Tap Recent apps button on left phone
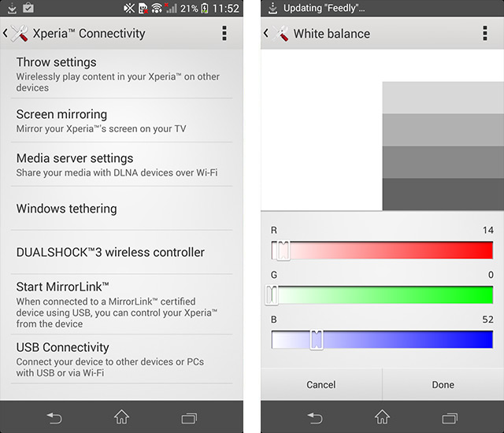This screenshot has height=433, width=504. (x=189, y=418)
